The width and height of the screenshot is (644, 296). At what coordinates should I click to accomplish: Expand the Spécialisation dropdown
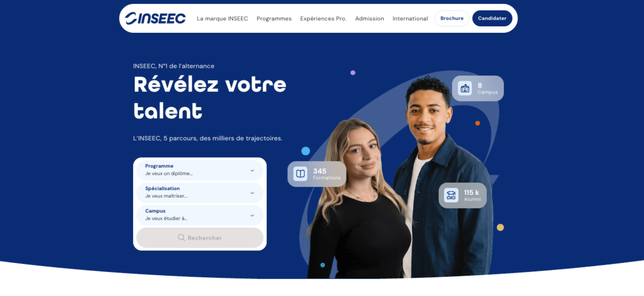tap(200, 193)
